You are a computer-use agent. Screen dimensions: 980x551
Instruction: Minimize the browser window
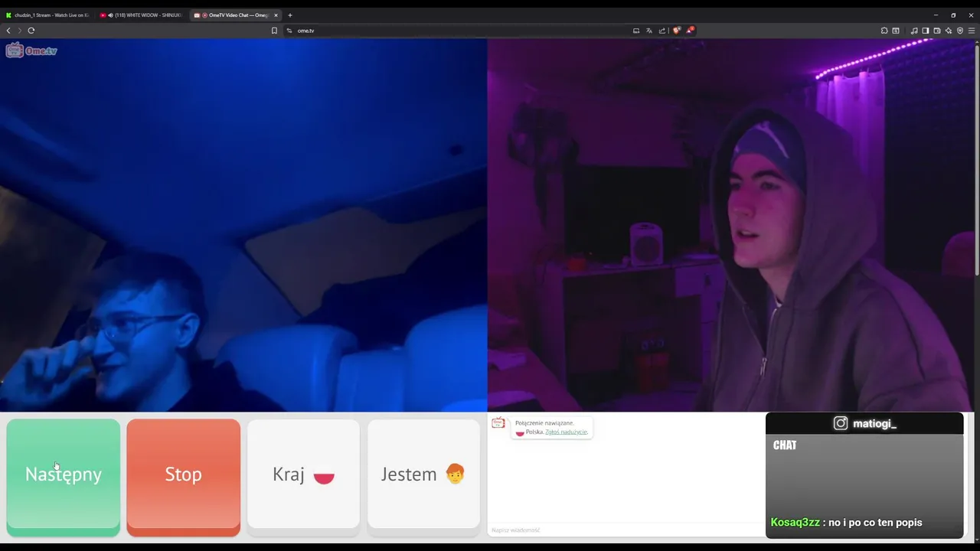click(936, 15)
